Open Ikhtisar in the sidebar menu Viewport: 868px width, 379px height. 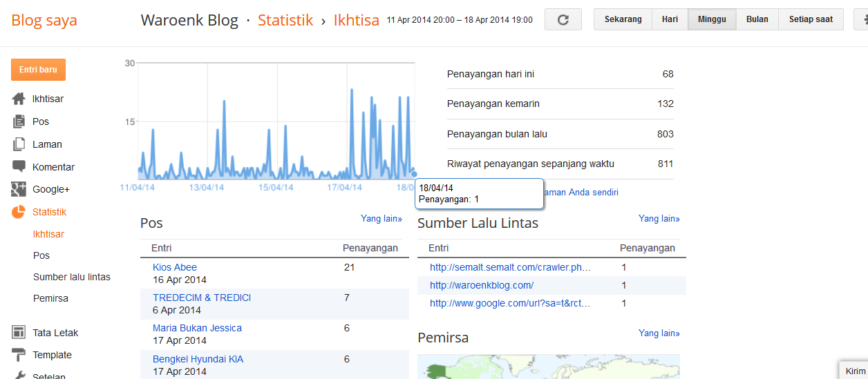48,99
